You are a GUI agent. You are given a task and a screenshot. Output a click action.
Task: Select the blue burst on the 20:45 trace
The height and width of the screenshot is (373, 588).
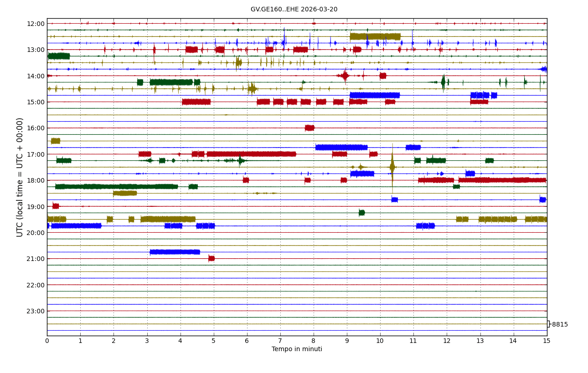point(175,252)
